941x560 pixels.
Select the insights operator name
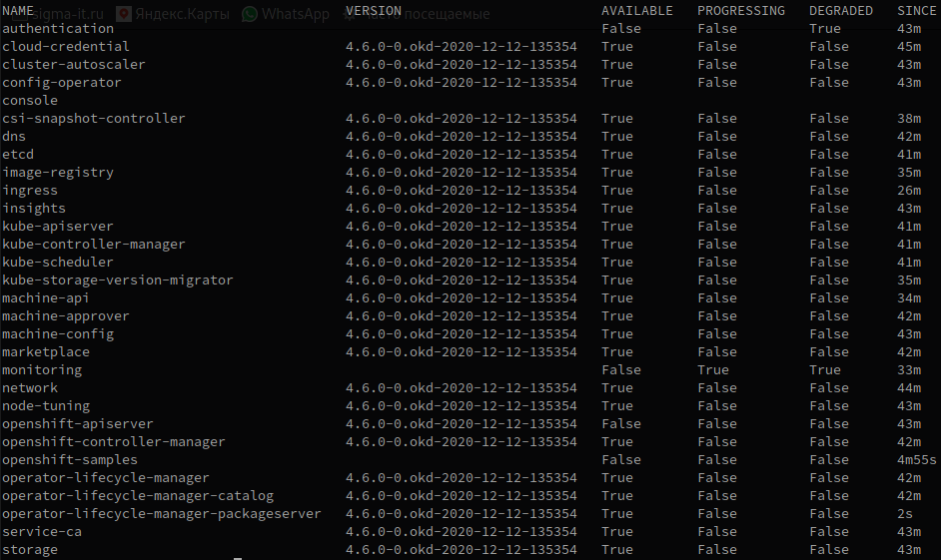tap(34, 209)
